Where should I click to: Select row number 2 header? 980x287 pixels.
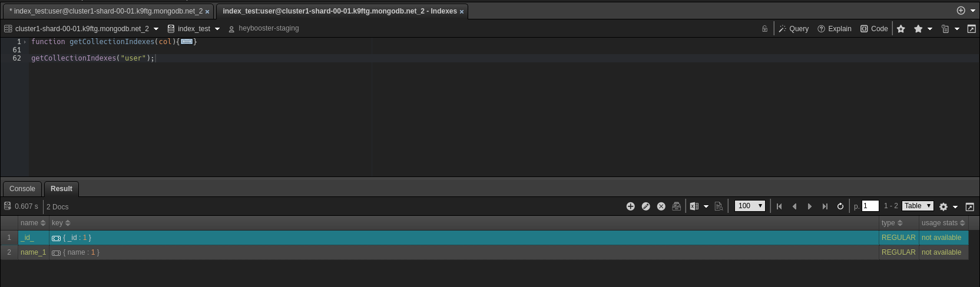coord(9,252)
